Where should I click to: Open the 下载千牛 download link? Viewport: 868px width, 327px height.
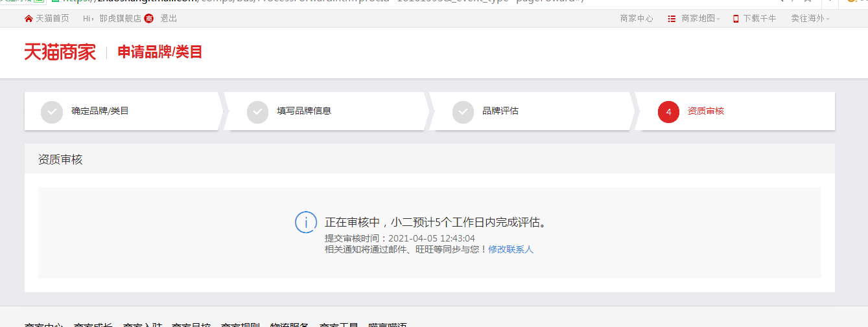[x=760, y=19]
